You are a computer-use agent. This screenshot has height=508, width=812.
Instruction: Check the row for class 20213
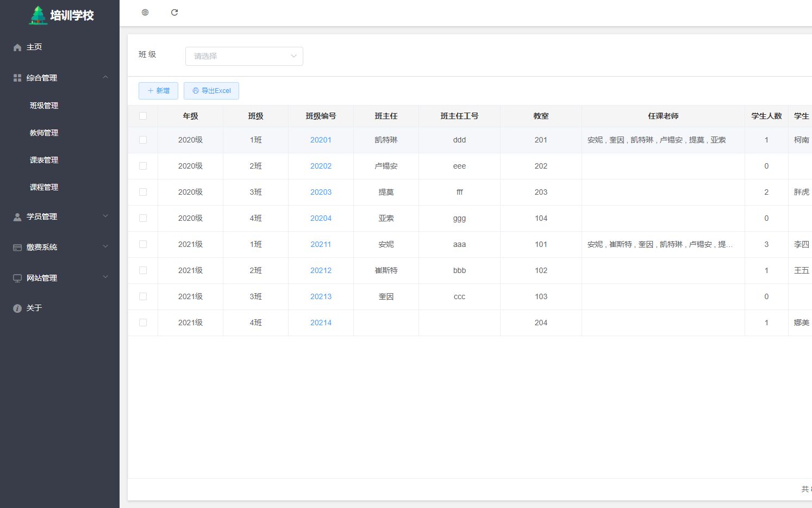(143, 296)
